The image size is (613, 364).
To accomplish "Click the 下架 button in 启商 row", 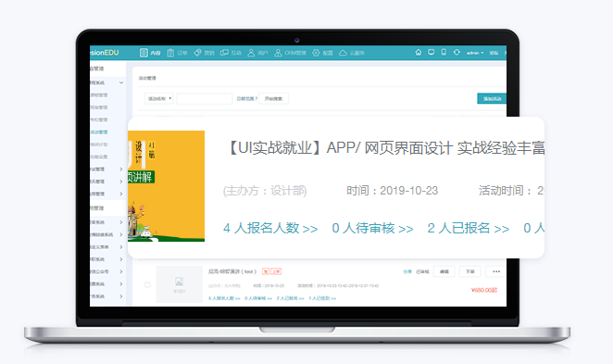I will point(469,271).
